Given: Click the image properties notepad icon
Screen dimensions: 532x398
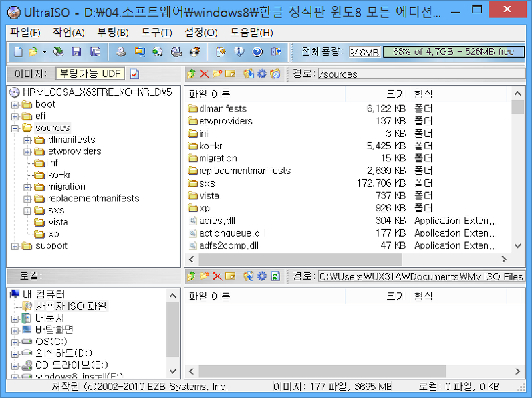Looking at the screenshot, I should tap(221, 52).
